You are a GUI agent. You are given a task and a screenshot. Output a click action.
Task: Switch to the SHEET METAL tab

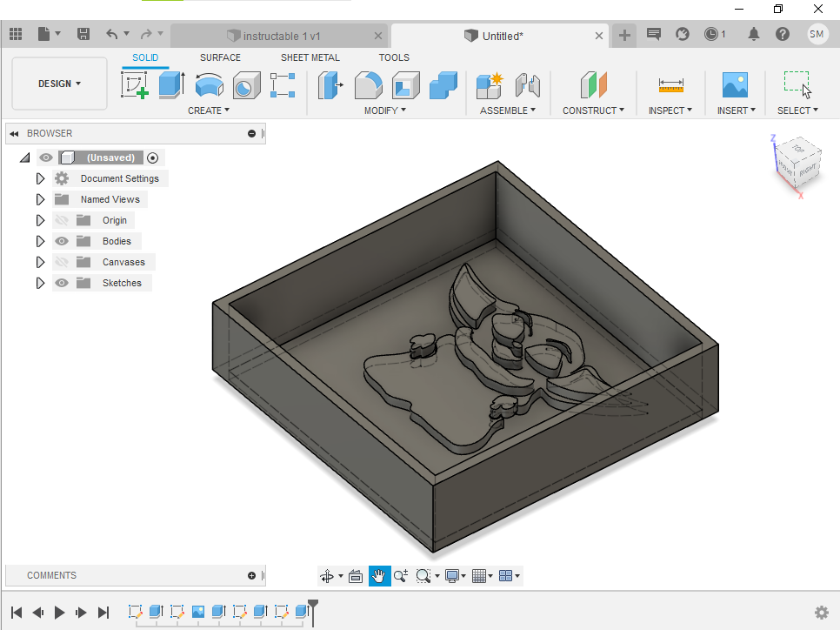310,57
